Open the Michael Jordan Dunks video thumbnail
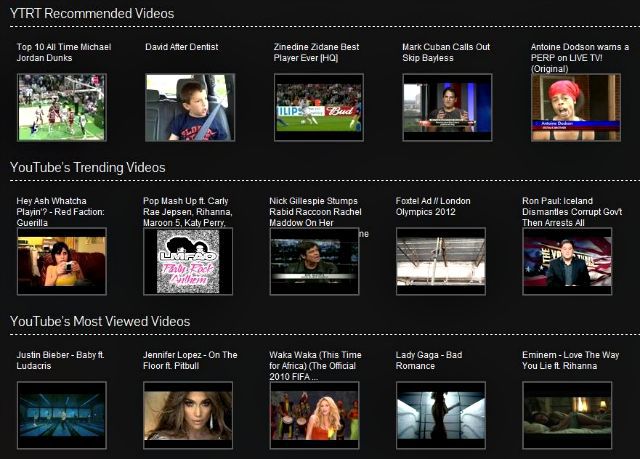 [62, 108]
